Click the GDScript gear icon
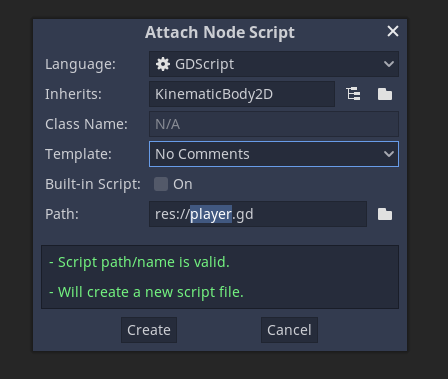Viewport: 448px width, 379px height. tap(163, 64)
